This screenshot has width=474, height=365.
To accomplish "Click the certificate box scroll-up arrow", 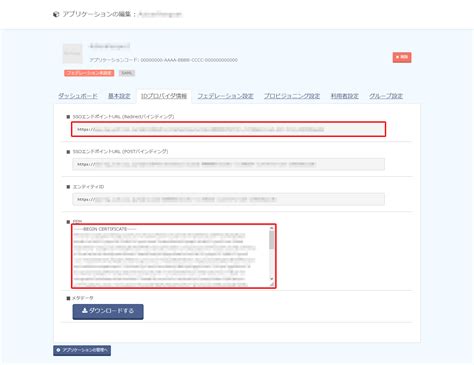I will coord(272,228).
